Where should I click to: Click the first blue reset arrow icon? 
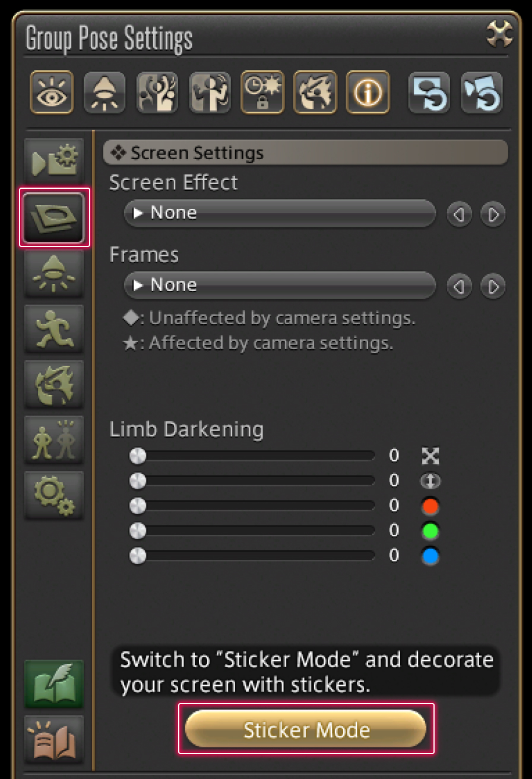pyautogui.click(x=429, y=93)
